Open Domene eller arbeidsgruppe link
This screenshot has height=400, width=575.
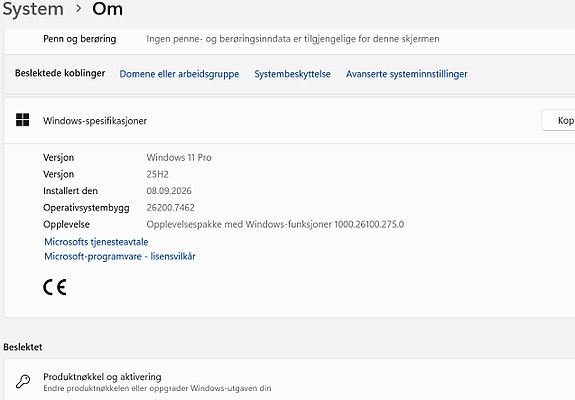pyautogui.click(x=179, y=74)
